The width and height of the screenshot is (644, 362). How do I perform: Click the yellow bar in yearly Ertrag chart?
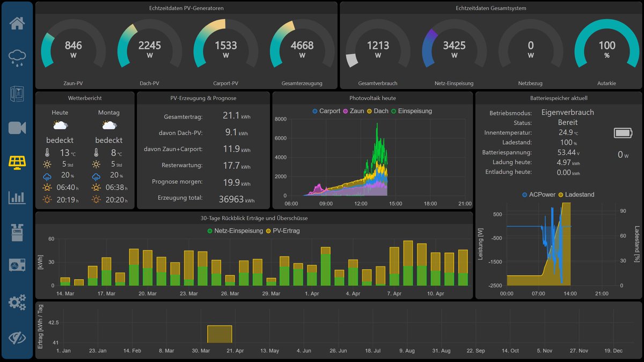[x=219, y=334]
